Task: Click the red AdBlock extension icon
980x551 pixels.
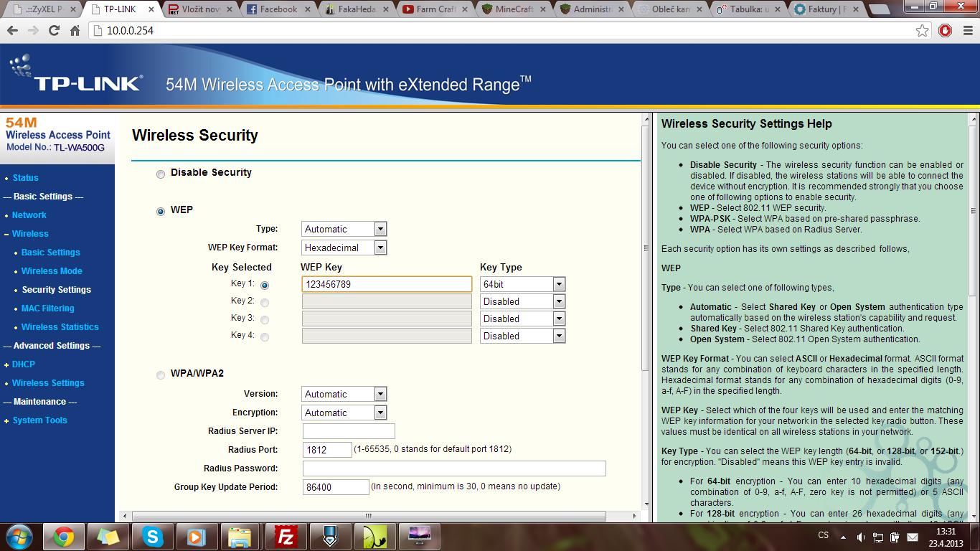Action: (946, 31)
